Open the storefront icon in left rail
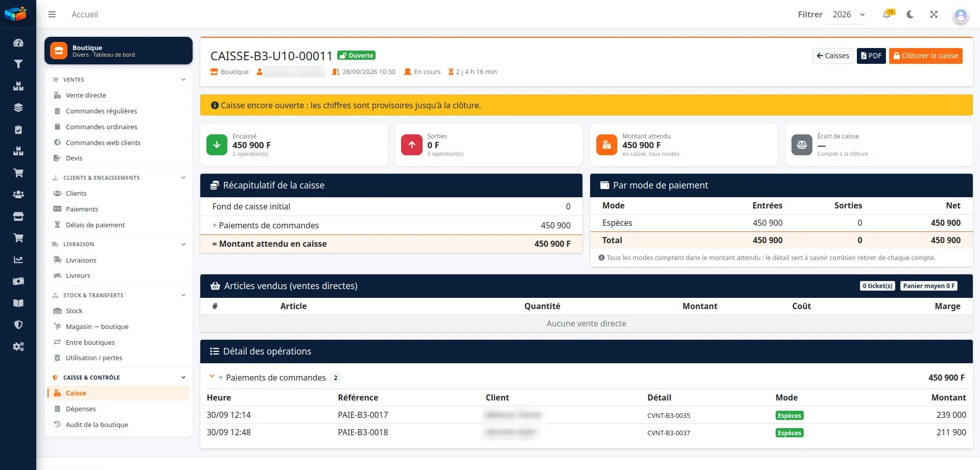The height and width of the screenshot is (470, 980). [18, 217]
